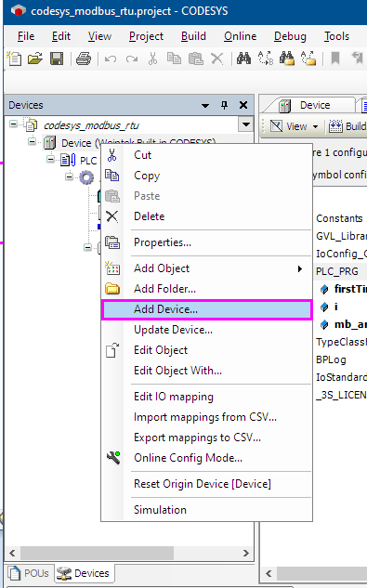Viewport: 367px width, 588px height.
Task: Select Add Device... in context menu
Action: [x=207, y=309]
